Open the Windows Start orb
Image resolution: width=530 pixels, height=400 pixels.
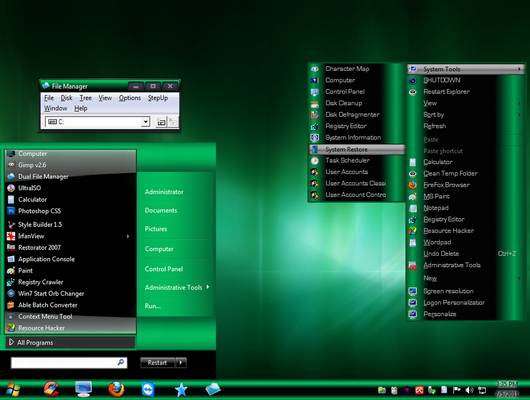coord(13,390)
